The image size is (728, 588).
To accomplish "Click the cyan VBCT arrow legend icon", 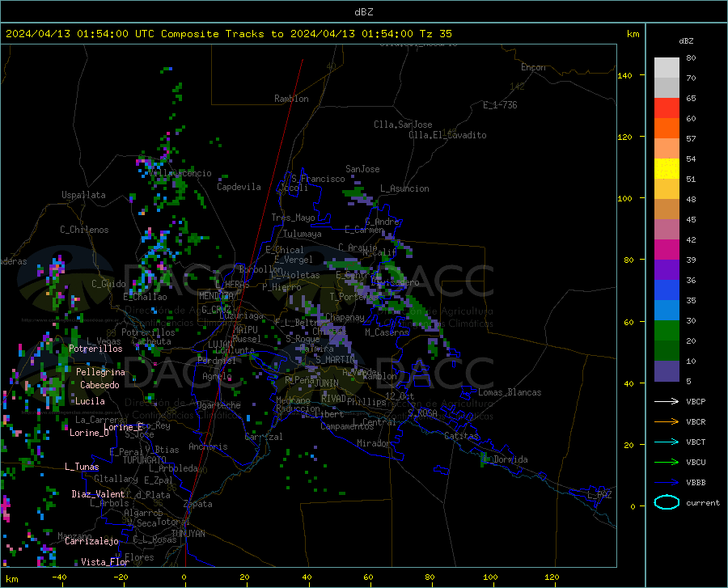I will 667,442.
